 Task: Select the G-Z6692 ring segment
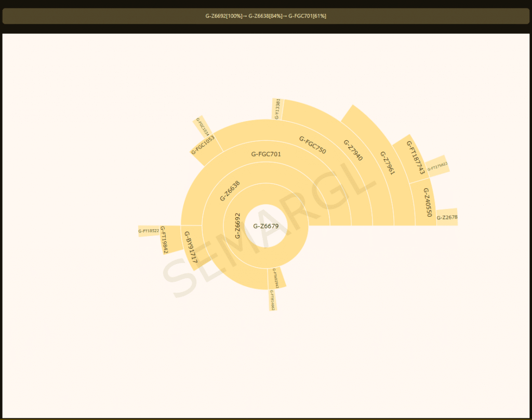[237, 226]
